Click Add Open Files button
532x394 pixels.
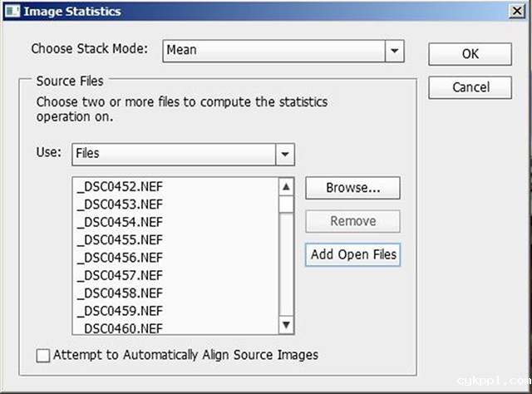[352, 254]
